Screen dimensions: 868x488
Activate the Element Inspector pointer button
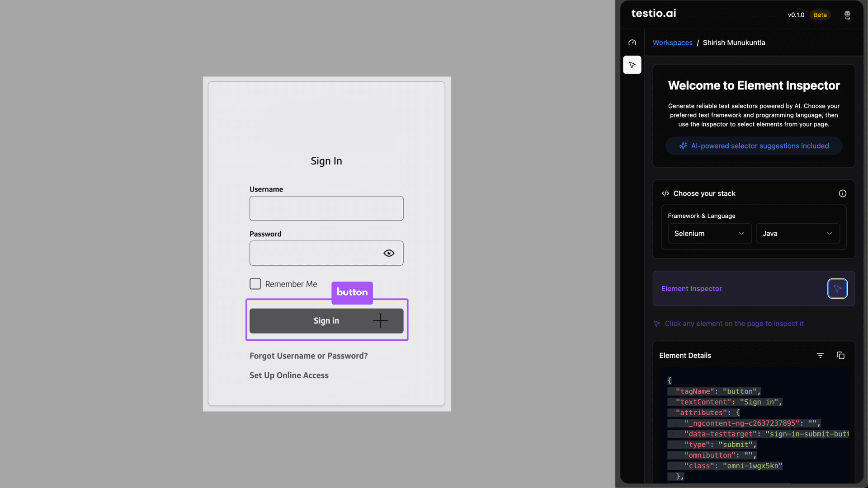click(837, 289)
